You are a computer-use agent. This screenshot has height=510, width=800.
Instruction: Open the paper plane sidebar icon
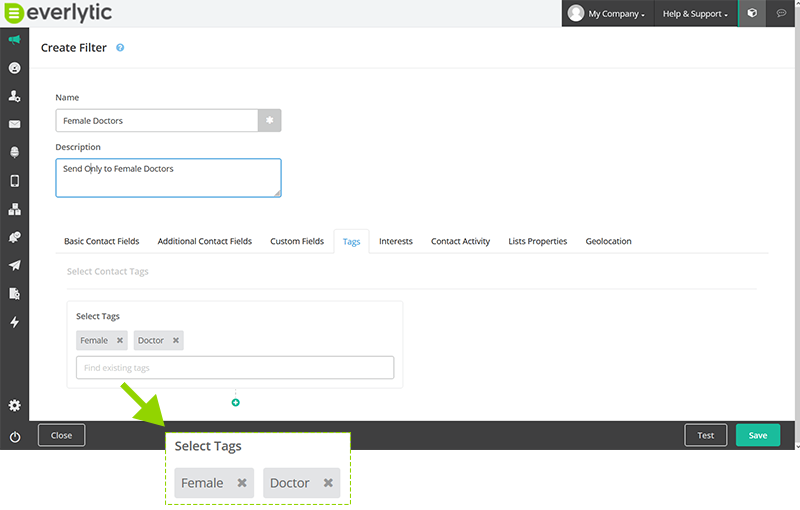click(x=14, y=265)
